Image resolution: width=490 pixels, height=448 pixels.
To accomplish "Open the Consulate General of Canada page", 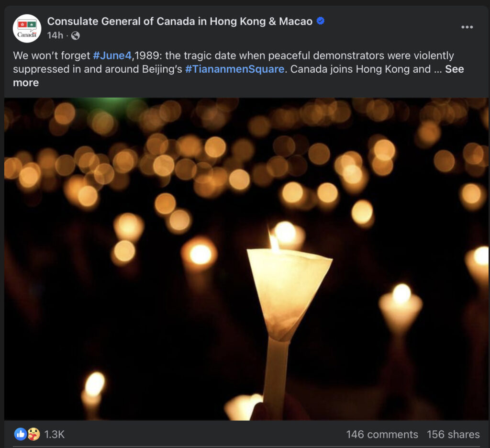I will tap(179, 22).
